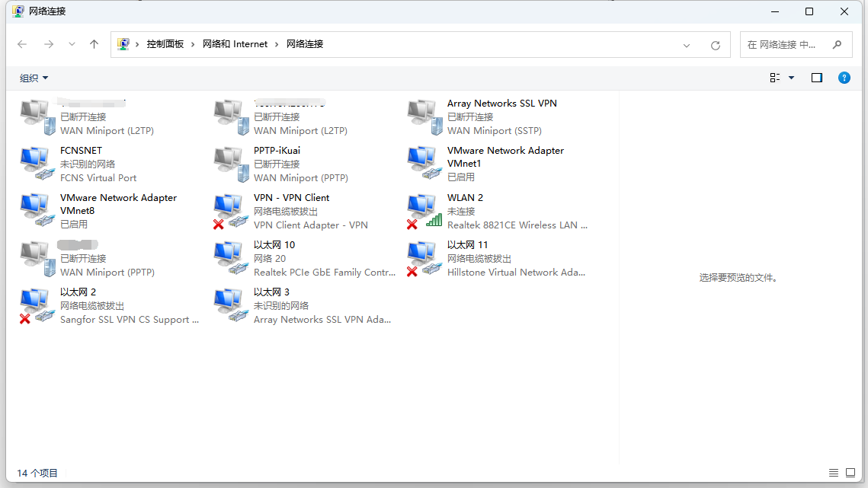Click text WAN Miniport (SSTP)
This screenshot has height=488, width=868.
pyautogui.click(x=495, y=131)
